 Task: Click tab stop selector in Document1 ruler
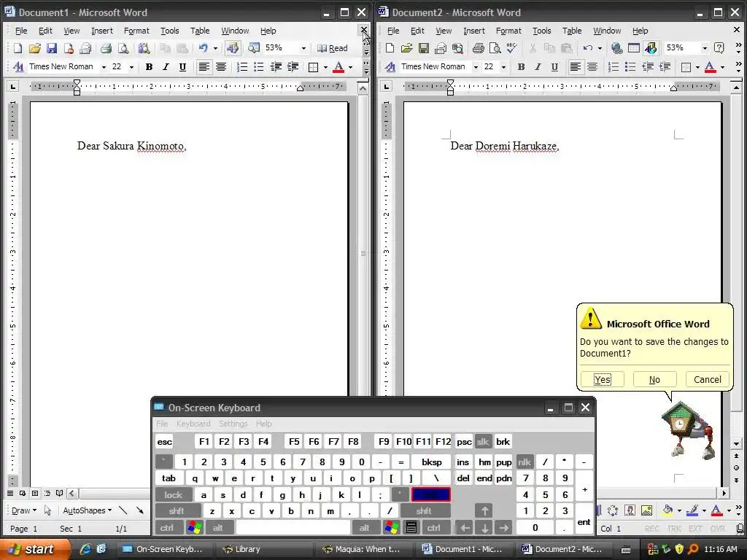pyautogui.click(x=13, y=87)
